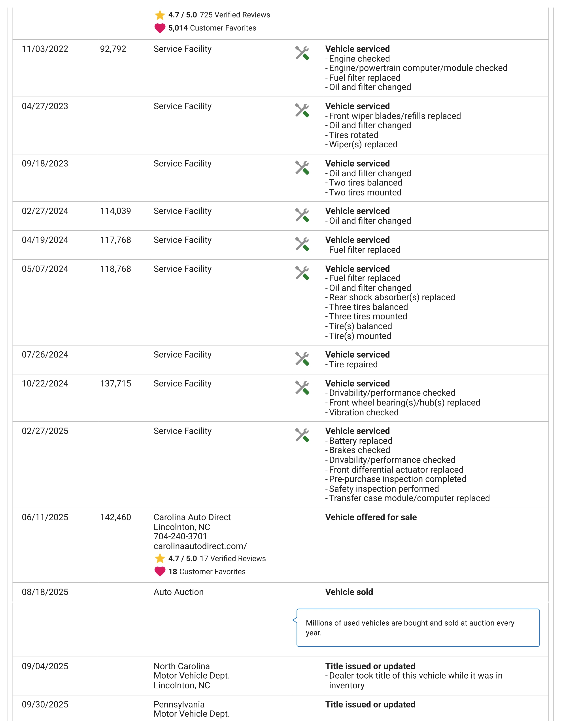The height and width of the screenshot is (728, 563).
Task: Click the heart icon beside 5,014 Customer Favorites
Action: coord(160,28)
